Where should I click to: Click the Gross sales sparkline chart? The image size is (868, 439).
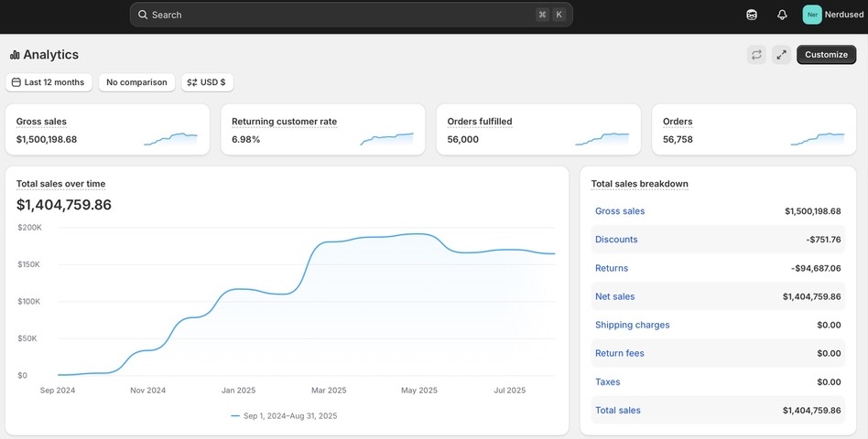coord(170,139)
